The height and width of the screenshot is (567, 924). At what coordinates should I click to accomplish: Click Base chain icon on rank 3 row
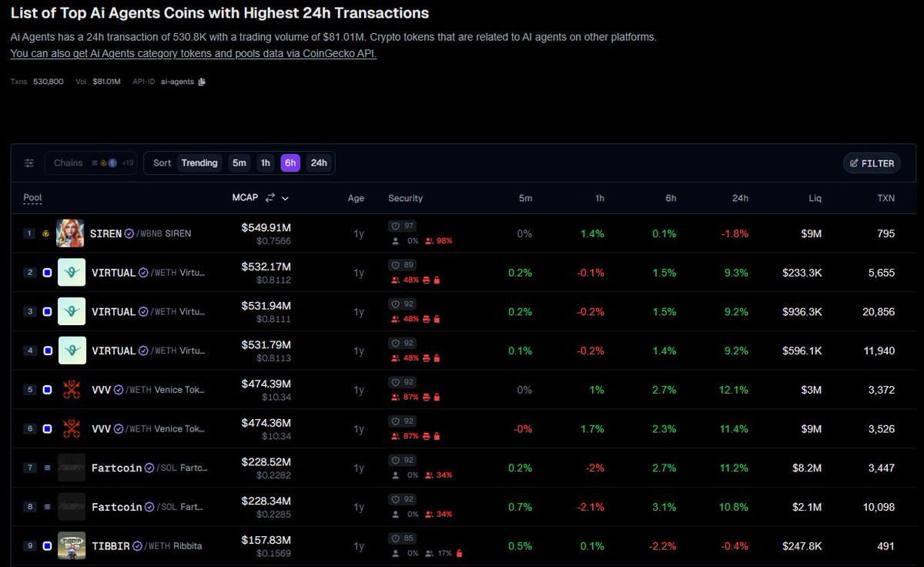[x=47, y=312]
